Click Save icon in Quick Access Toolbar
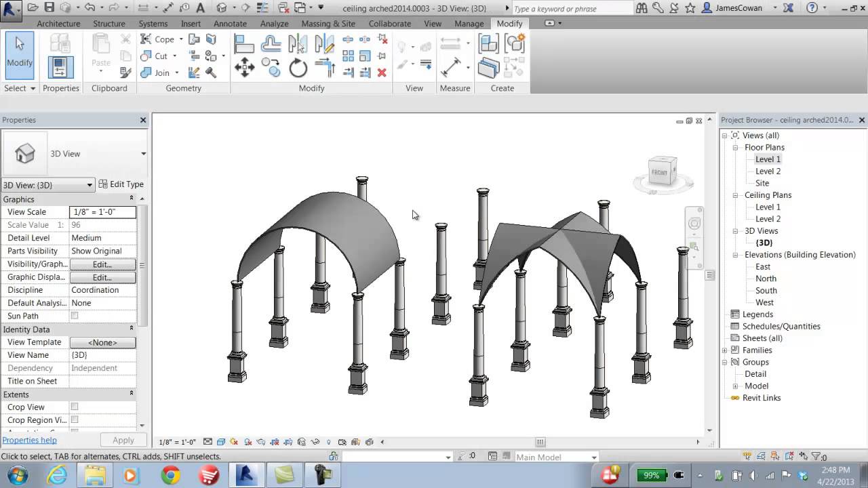 (49, 7)
